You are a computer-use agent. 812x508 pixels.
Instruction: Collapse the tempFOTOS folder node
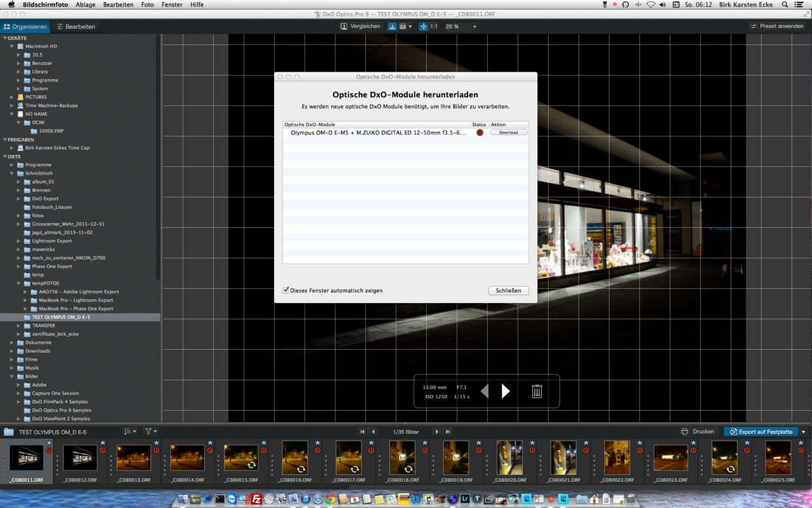(19, 283)
